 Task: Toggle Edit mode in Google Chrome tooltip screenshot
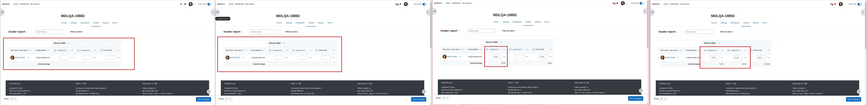coord(425,4)
